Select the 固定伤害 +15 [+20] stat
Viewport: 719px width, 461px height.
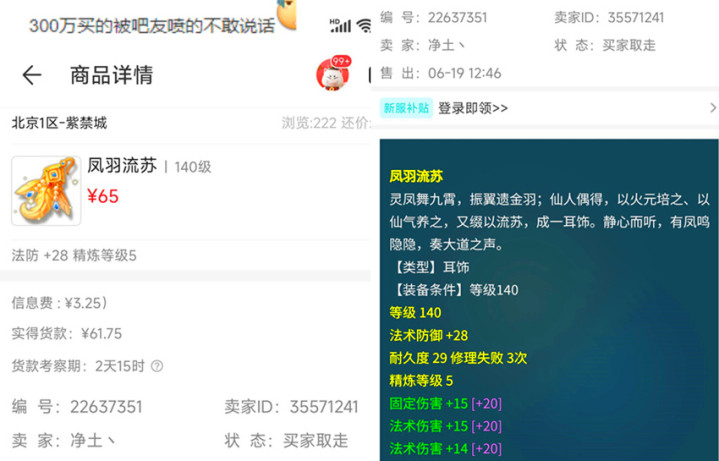coord(446,404)
